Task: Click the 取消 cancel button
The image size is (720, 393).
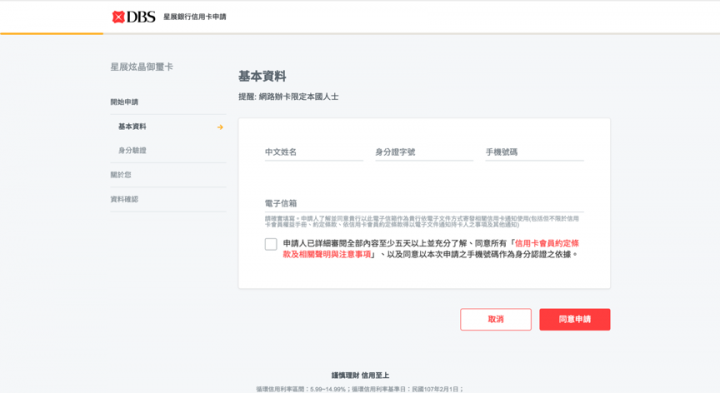Action: 496,320
